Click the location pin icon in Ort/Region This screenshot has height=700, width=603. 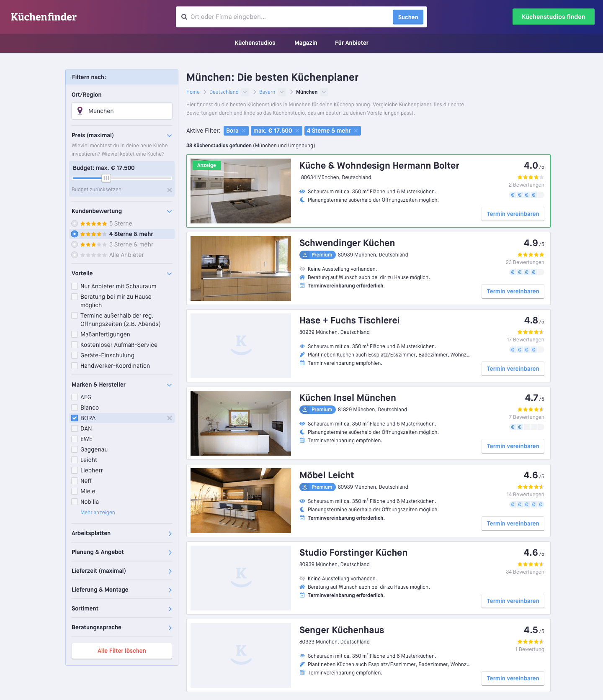pos(80,111)
